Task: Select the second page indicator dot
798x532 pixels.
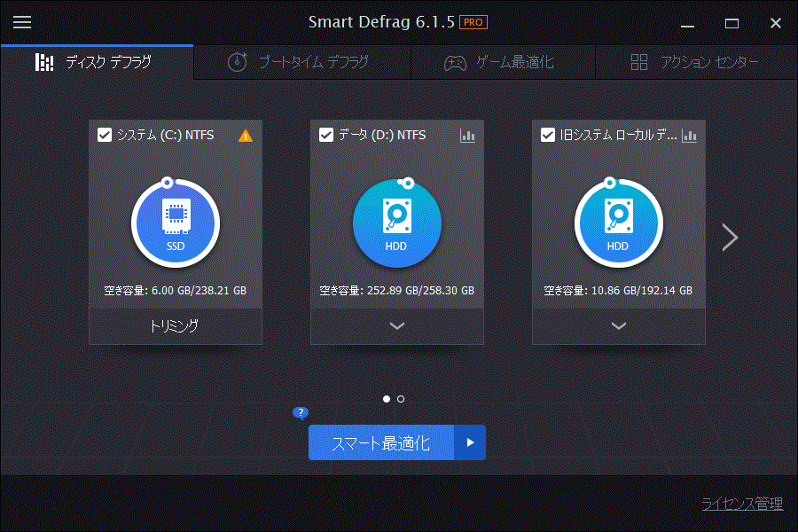Action: point(401,399)
